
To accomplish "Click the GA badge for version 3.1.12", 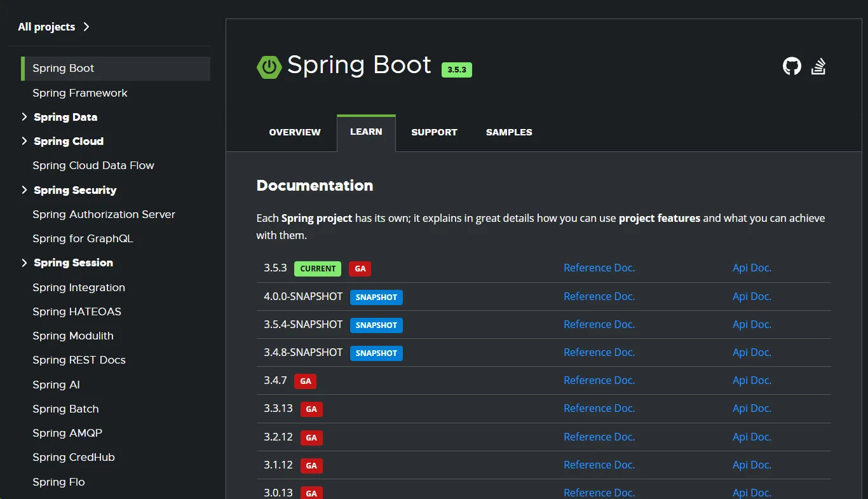I will coord(311,465).
